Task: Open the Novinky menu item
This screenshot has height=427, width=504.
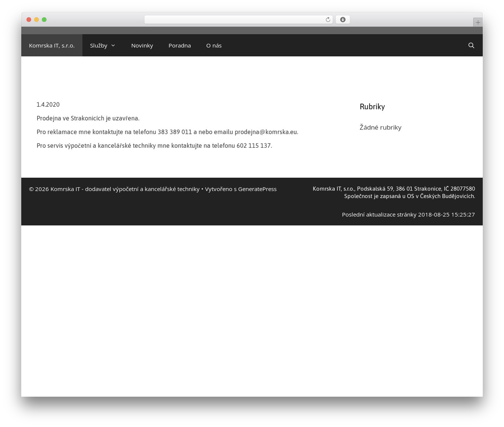Action: click(x=142, y=45)
